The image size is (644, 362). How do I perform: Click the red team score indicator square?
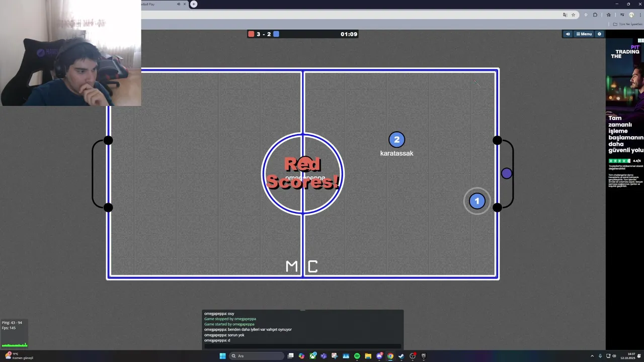tap(251, 34)
